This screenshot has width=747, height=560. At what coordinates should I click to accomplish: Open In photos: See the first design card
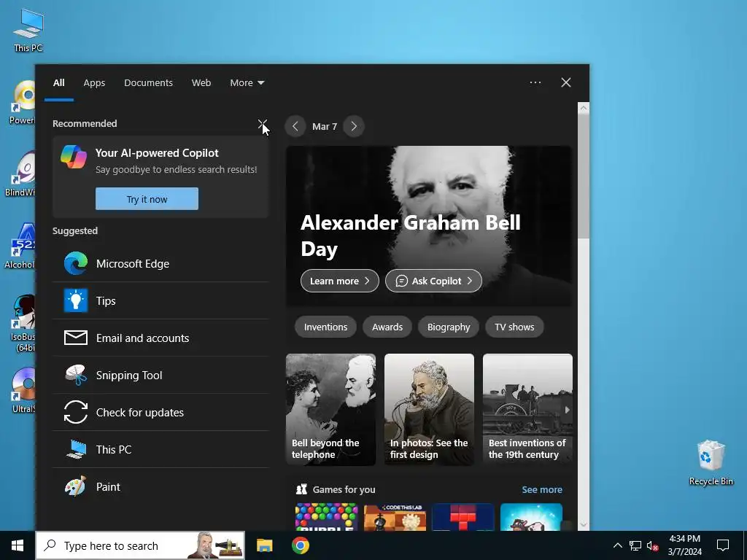coord(429,410)
